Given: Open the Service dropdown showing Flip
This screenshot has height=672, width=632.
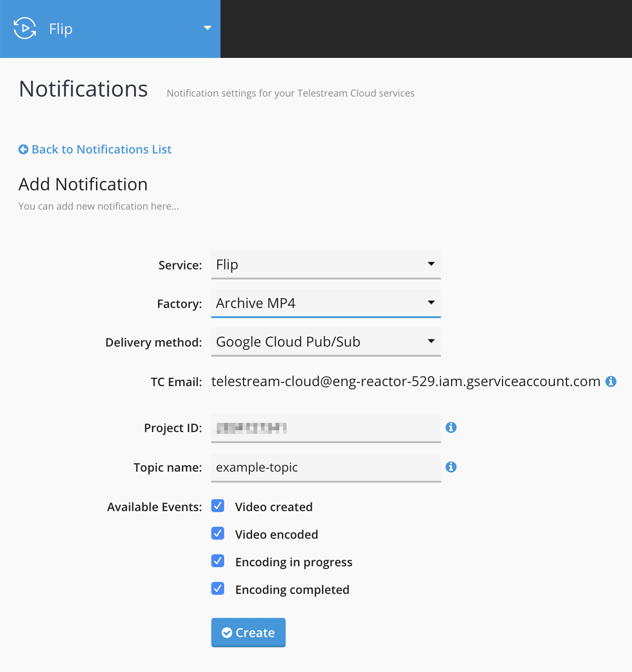Looking at the screenshot, I should coord(326,264).
